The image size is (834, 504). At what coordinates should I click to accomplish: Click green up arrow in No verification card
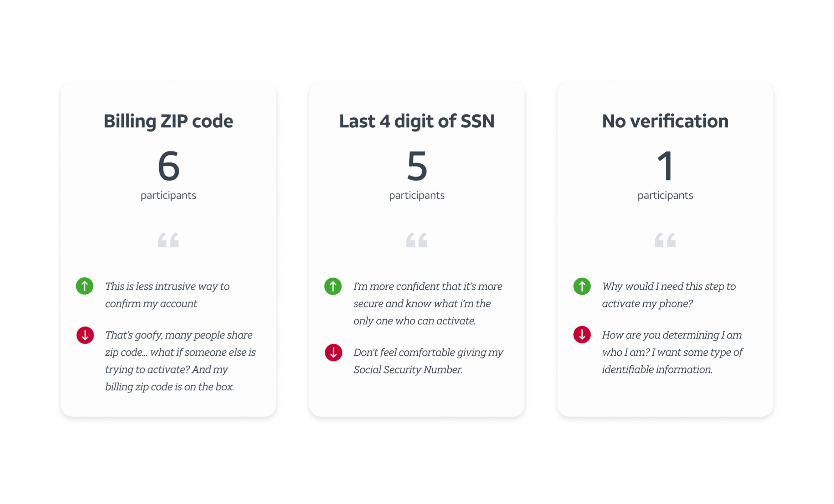[x=582, y=286]
